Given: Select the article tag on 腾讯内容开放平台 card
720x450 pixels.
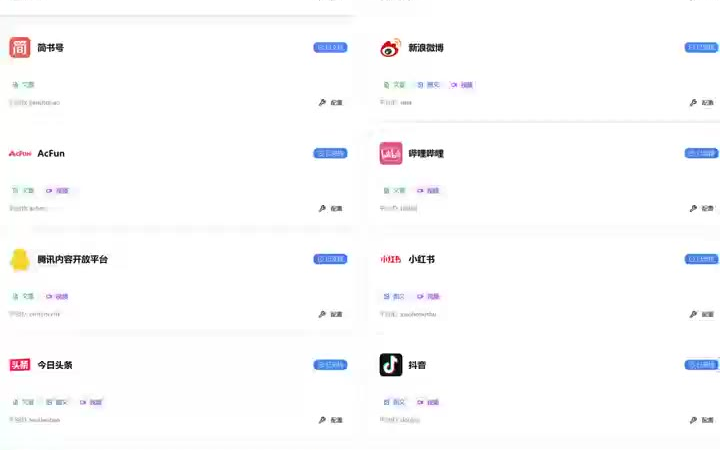Looking at the screenshot, I should pyautogui.click(x=23, y=297).
